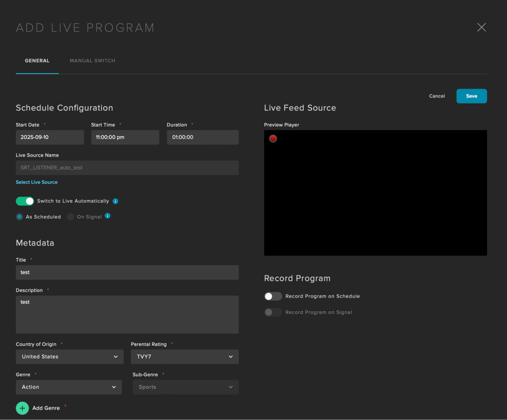Select the As Scheduled radio option
Viewport: 507px width, 420px height.
(20, 217)
